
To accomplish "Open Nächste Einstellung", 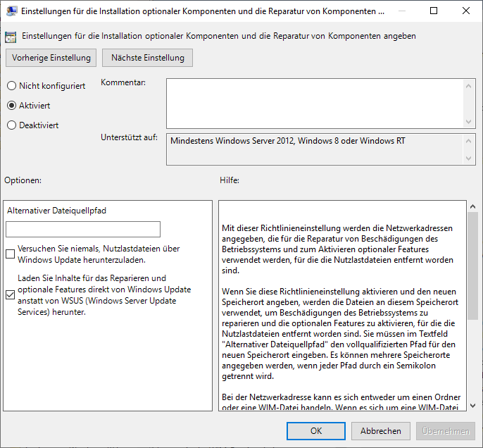I will point(148,58).
